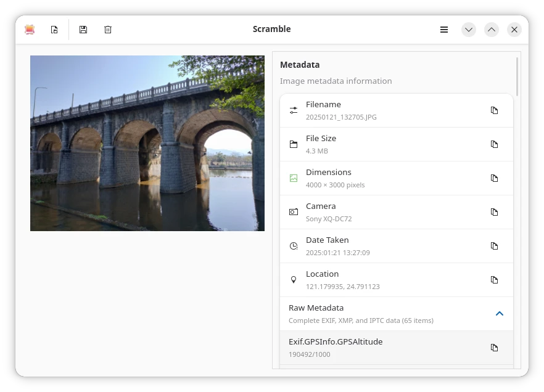
Task: Copy the Location coordinates
Action: tap(494, 280)
